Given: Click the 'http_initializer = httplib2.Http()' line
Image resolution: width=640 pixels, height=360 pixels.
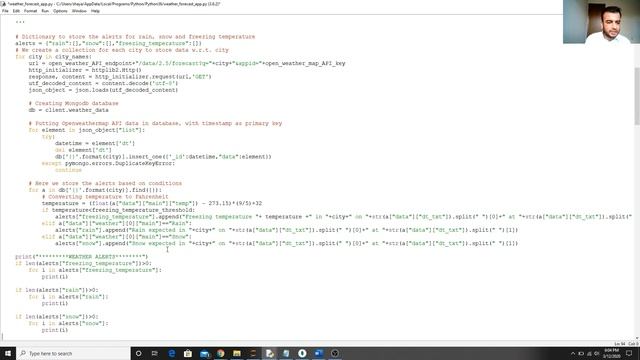Looking at the screenshot, I should click(85, 70).
